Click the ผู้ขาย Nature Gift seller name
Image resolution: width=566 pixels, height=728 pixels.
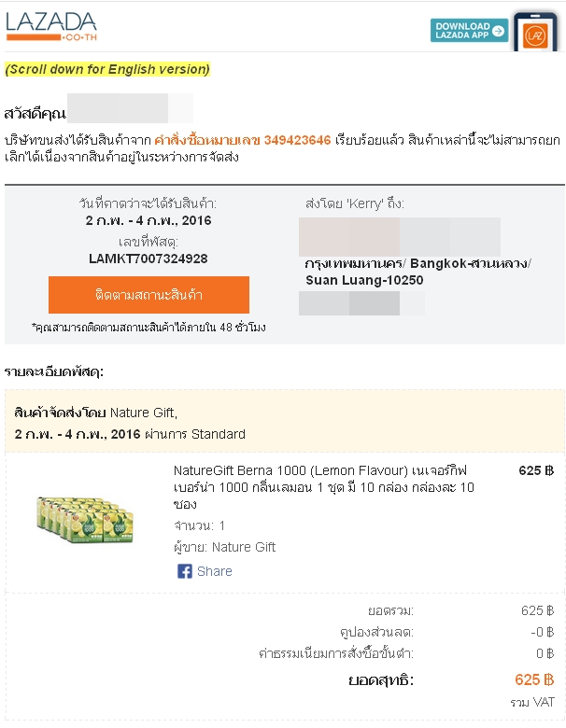[x=225, y=547]
